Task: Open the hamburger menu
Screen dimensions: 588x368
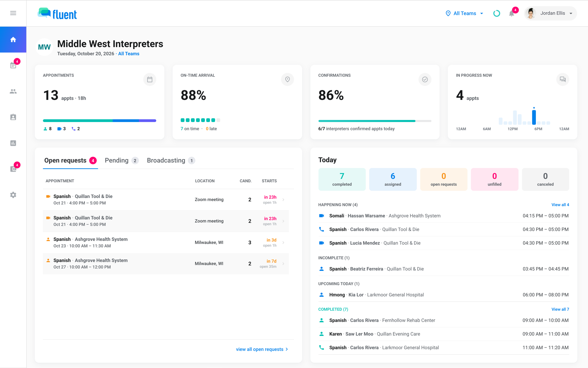Action: click(13, 13)
